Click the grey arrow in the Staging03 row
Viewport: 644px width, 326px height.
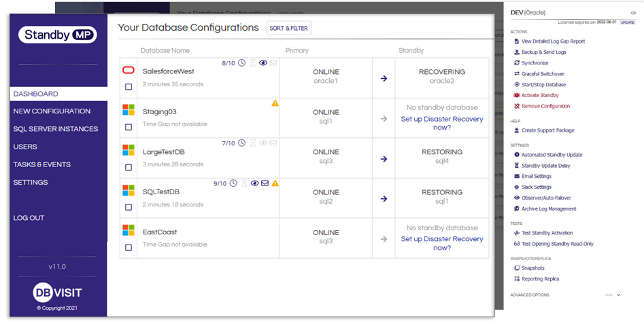[x=384, y=119]
